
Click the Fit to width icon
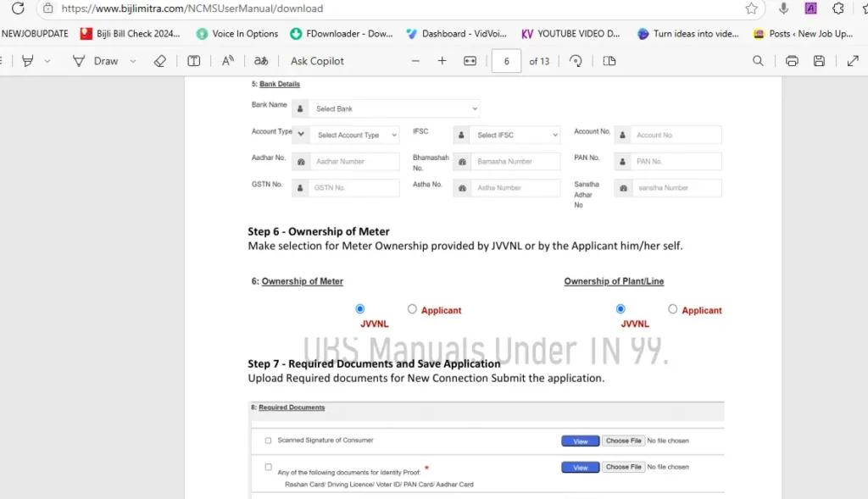(470, 61)
